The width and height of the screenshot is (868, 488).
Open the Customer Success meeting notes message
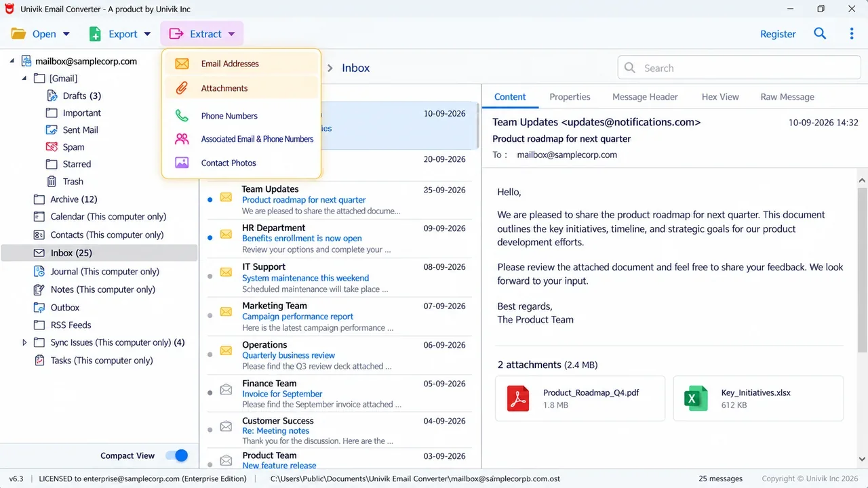(339, 430)
